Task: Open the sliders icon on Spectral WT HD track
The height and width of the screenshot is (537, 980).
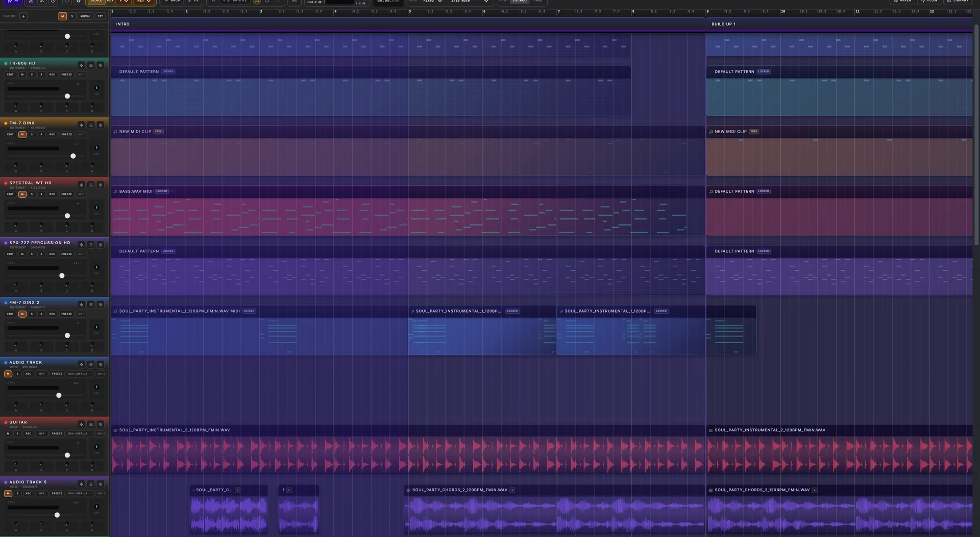Action: point(91,185)
